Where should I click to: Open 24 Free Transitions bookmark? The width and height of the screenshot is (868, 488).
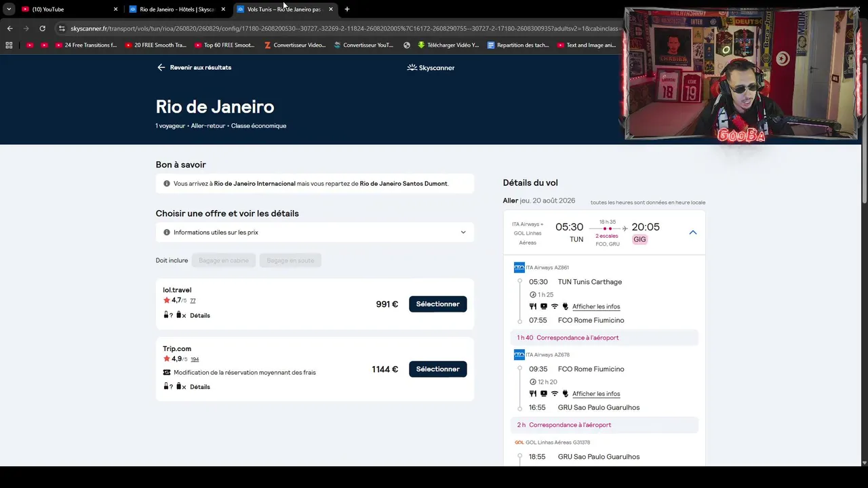(86, 45)
